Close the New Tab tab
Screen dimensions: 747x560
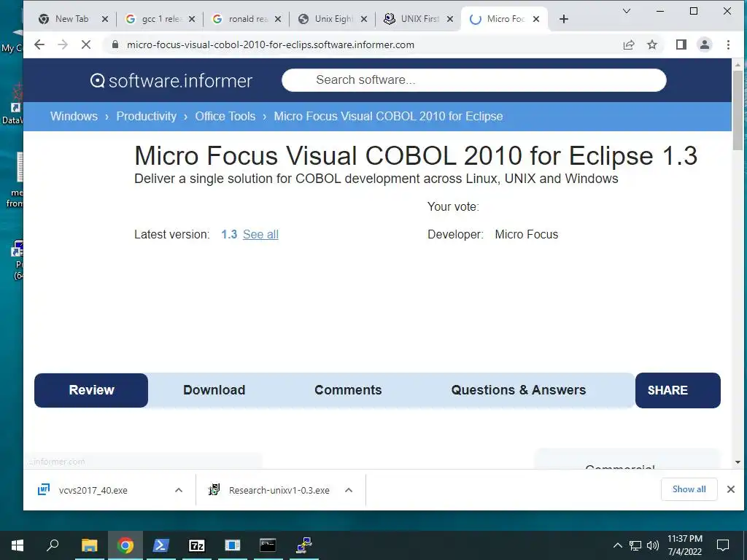point(105,19)
